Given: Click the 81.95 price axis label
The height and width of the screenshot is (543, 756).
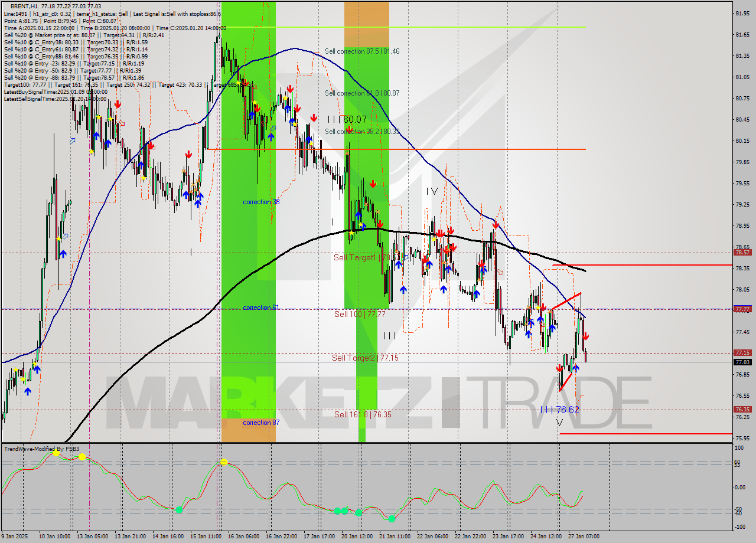Looking at the screenshot, I should click(x=742, y=13).
